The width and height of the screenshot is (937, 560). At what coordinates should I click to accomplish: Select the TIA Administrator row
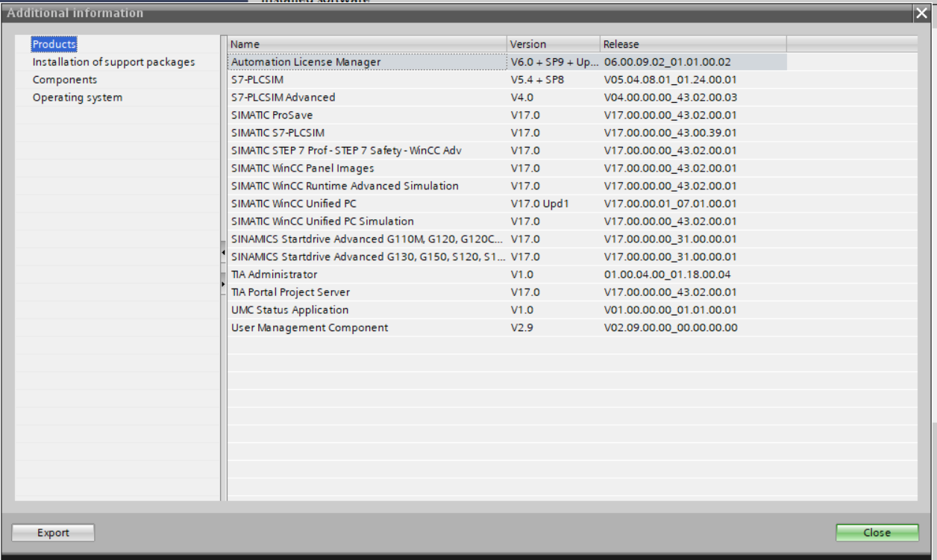(x=507, y=274)
